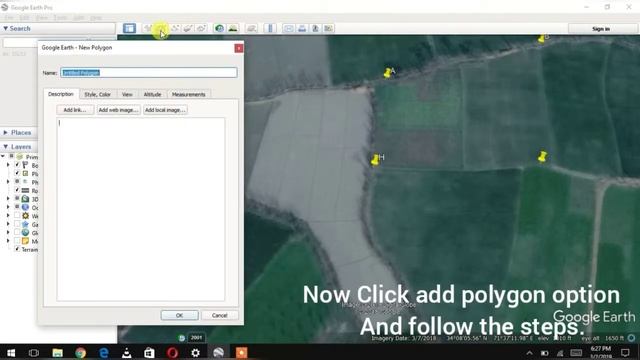Uncheck the Roads layer checkbox

pos(17,190)
